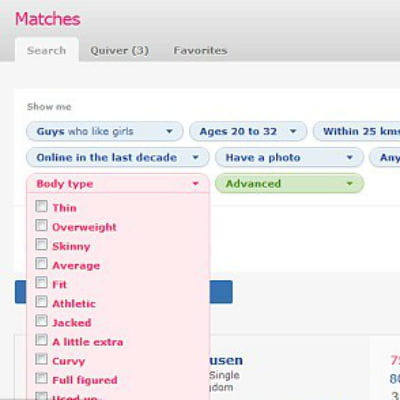The width and height of the screenshot is (400, 400).
Task: Check the Athletic option
Action: pos(41,302)
